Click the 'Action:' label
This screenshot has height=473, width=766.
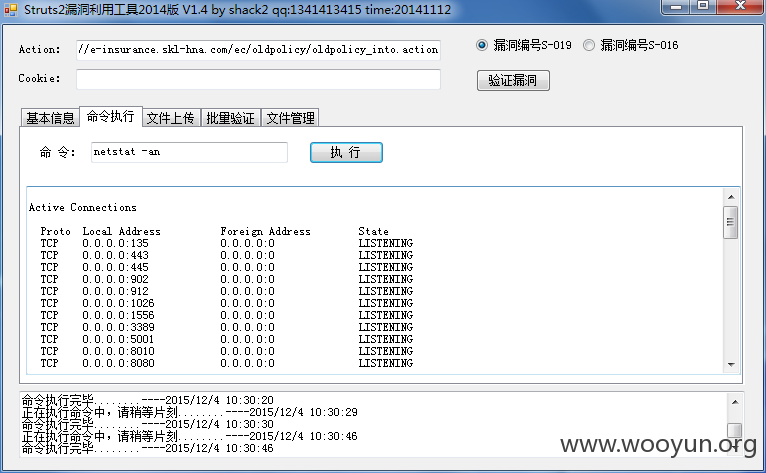pos(40,49)
